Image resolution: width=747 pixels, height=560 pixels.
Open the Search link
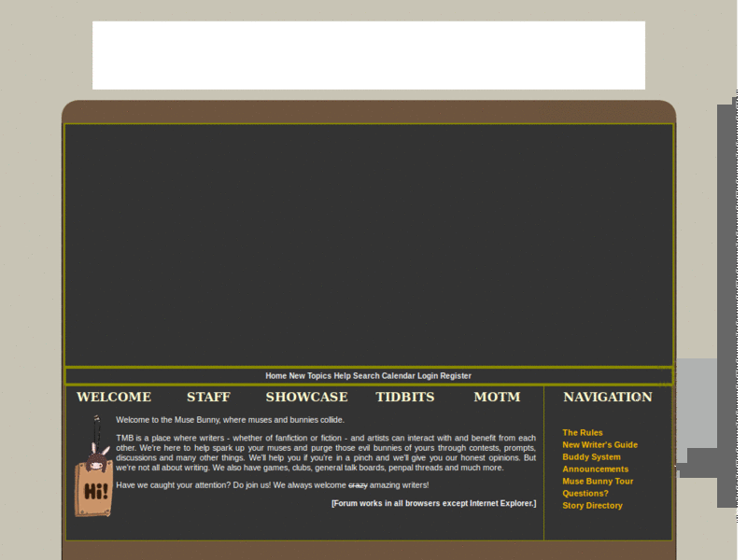tap(366, 376)
